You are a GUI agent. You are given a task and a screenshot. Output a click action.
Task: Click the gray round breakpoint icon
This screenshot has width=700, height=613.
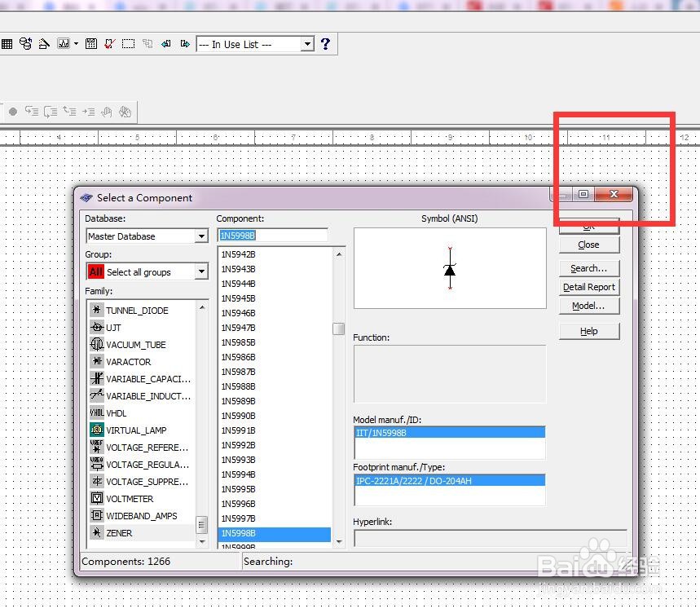[x=13, y=112]
